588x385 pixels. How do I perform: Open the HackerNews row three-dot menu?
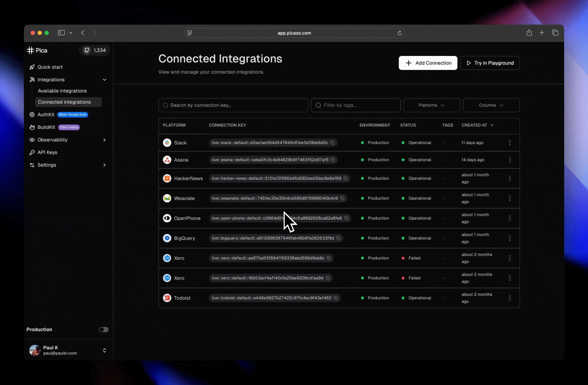[x=510, y=178]
